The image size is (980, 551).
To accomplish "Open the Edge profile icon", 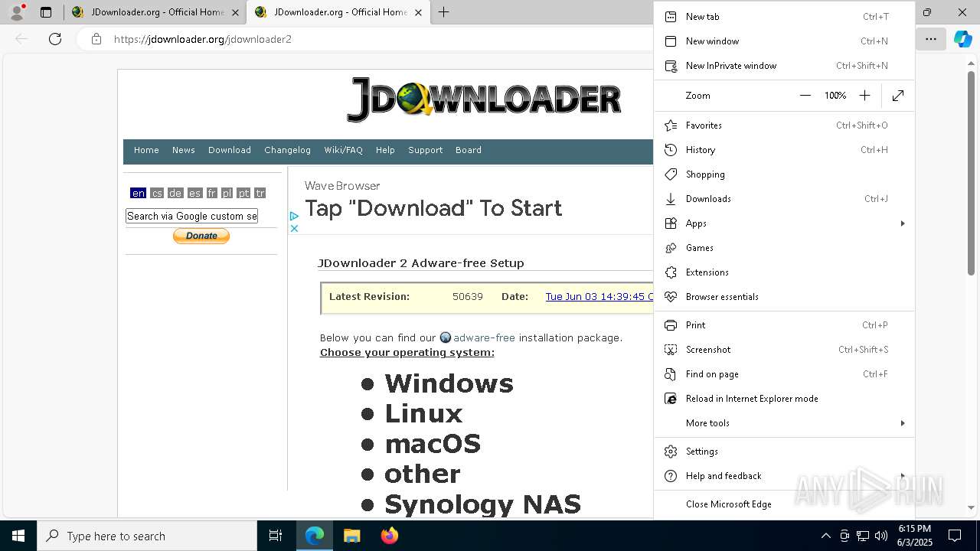I will pos(17,11).
